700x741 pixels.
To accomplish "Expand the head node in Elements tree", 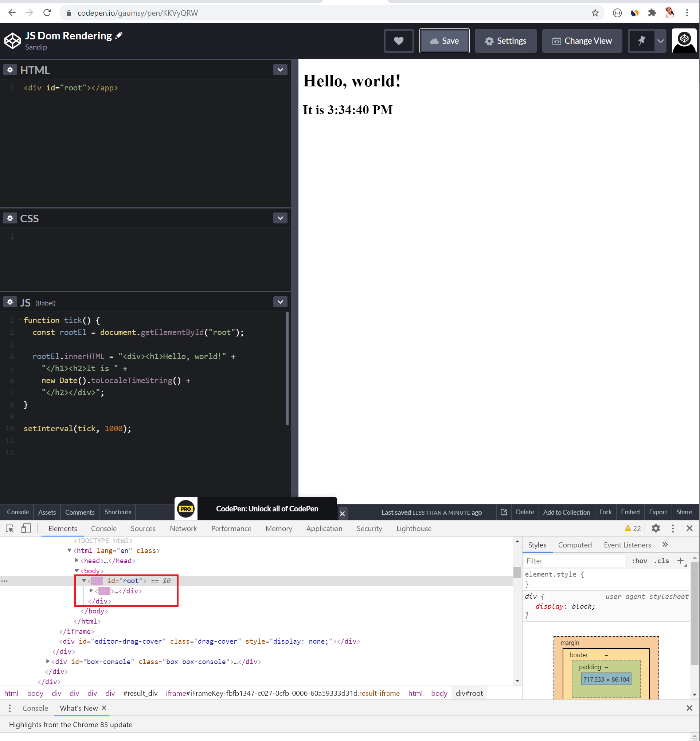I will [x=76, y=560].
